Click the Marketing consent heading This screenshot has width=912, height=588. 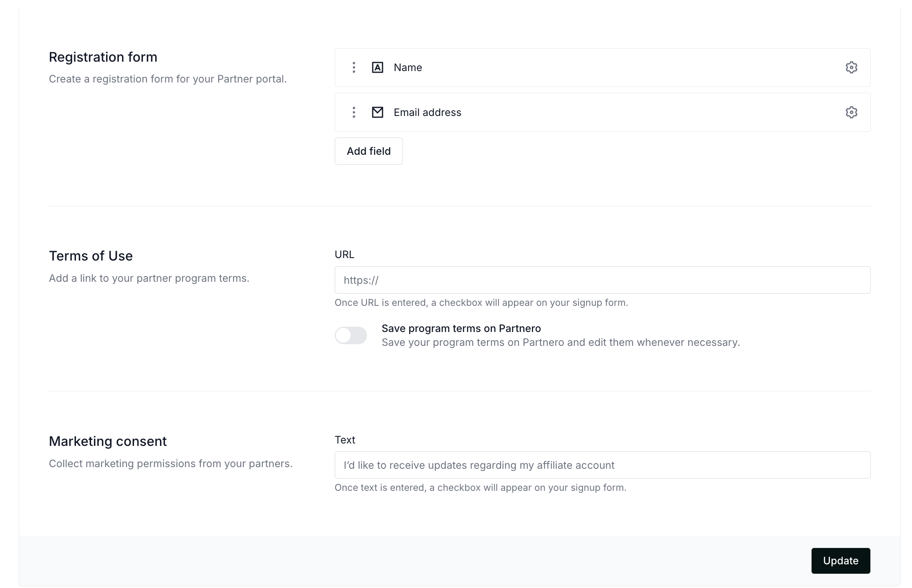[x=108, y=441]
